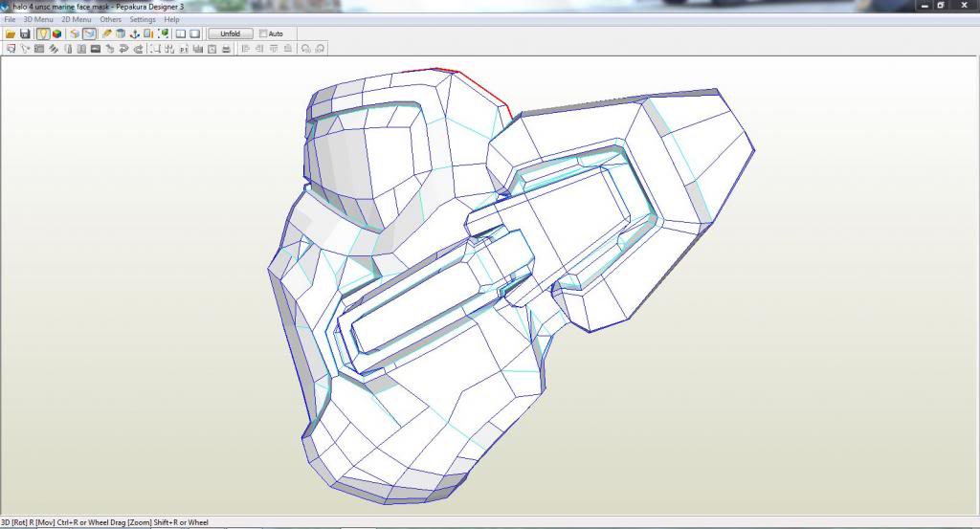Click the dark rectangle icon in lower toolbar

point(96,49)
